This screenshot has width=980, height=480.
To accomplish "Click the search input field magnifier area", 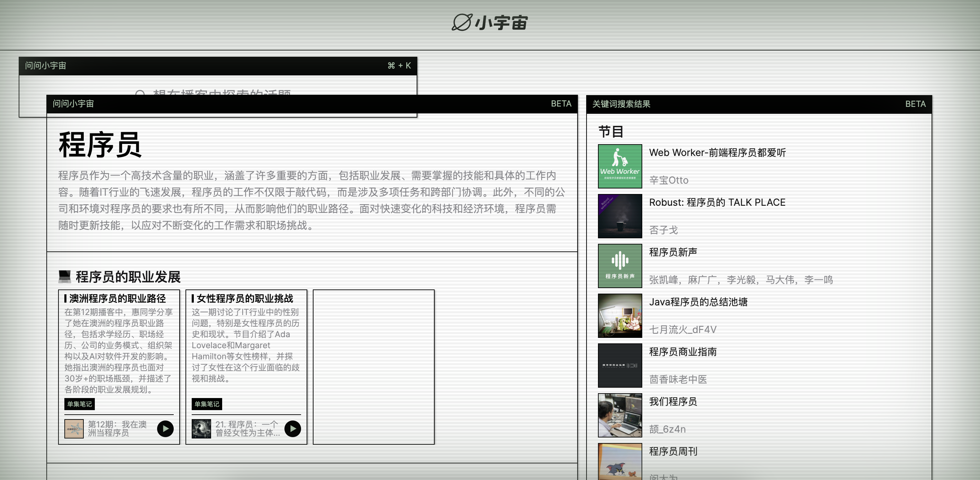I will pos(140,92).
